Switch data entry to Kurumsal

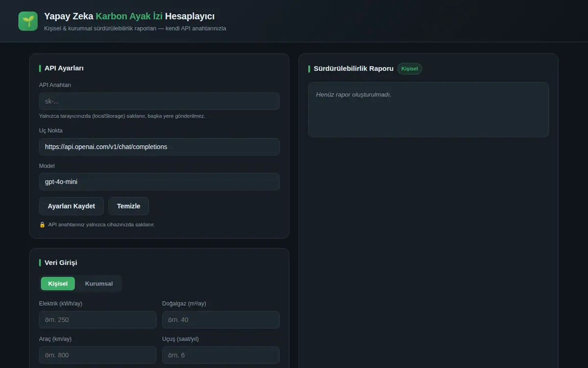(99, 284)
